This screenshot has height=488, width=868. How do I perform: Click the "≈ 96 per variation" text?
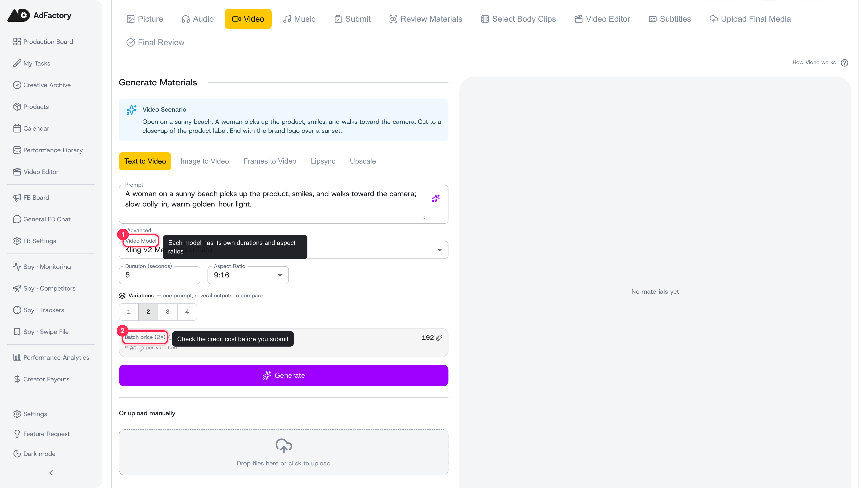[151, 348]
